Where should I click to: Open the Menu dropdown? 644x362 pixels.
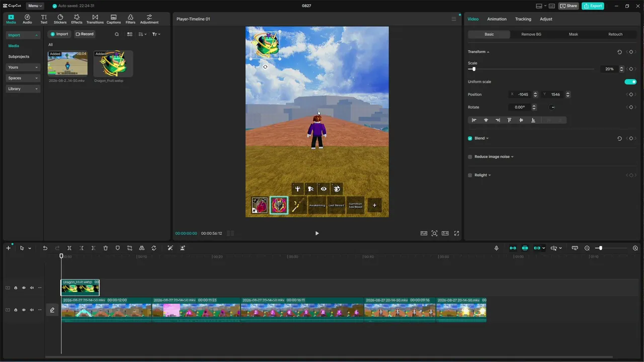click(x=35, y=6)
